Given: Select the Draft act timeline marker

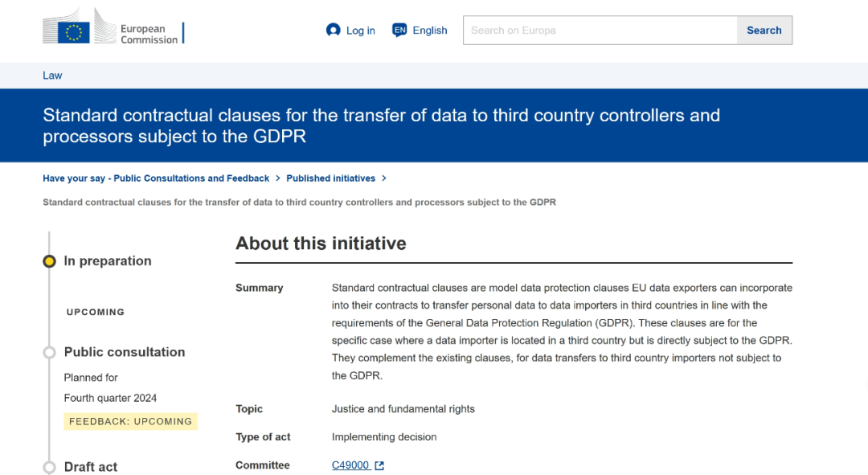Looking at the screenshot, I should point(49,467).
